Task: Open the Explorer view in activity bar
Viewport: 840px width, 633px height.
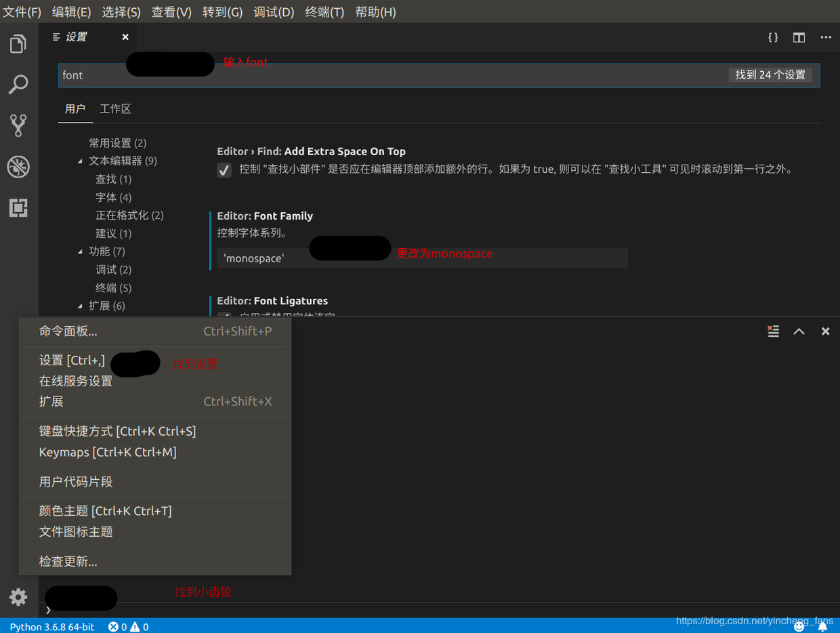Action: click(x=18, y=43)
